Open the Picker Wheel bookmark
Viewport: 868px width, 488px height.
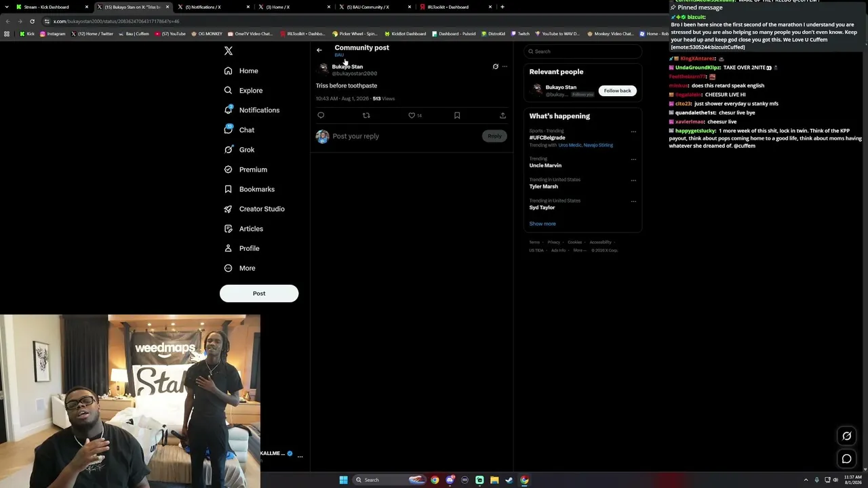355,33
